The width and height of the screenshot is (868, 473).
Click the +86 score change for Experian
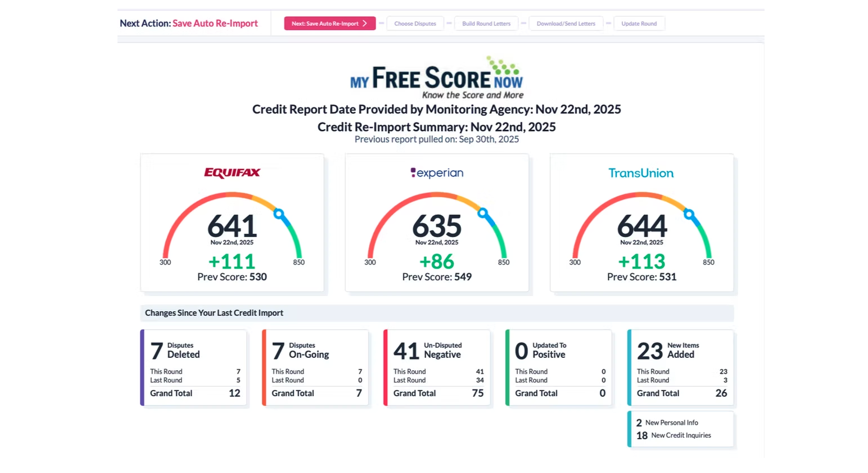pyautogui.click(x=437, y=261)
